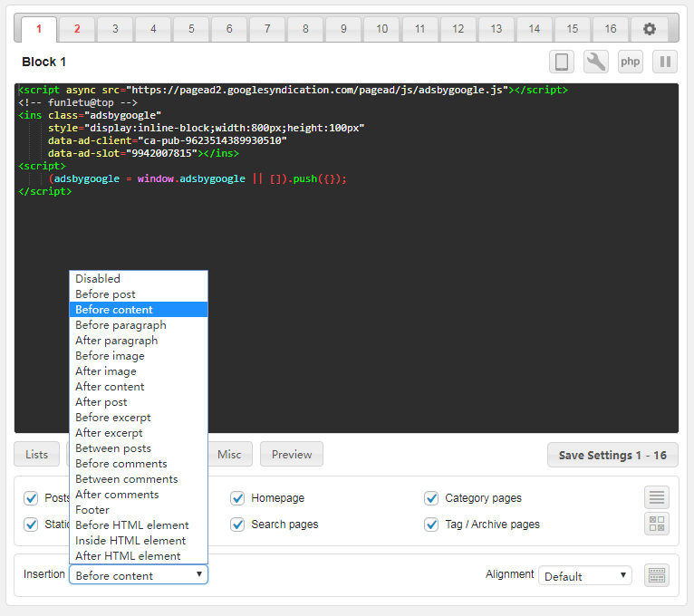Select Footer insertion option
The width and height of the screenshot is (694, 616).
click(139, 510)
